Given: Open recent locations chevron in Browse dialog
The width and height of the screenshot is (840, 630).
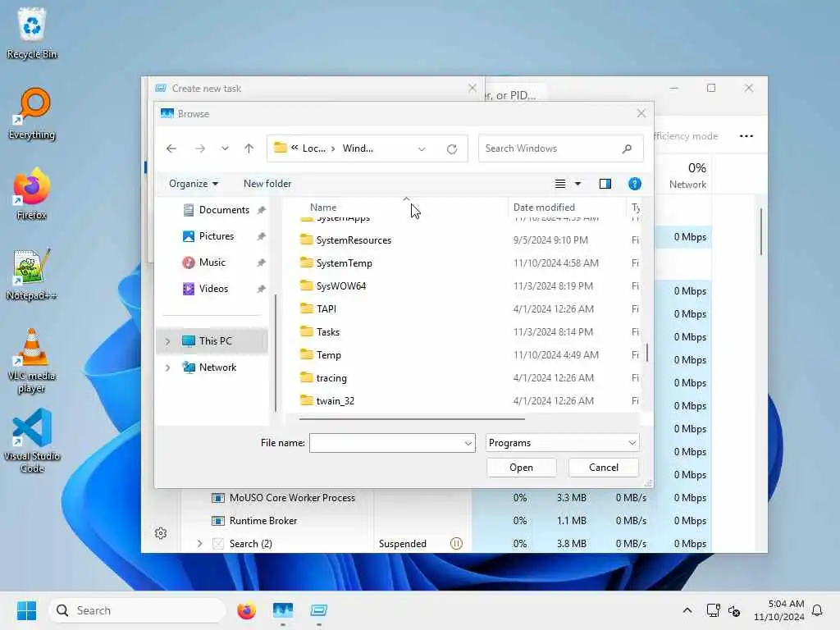Looking at the screenshot, I should click(225, 148).
